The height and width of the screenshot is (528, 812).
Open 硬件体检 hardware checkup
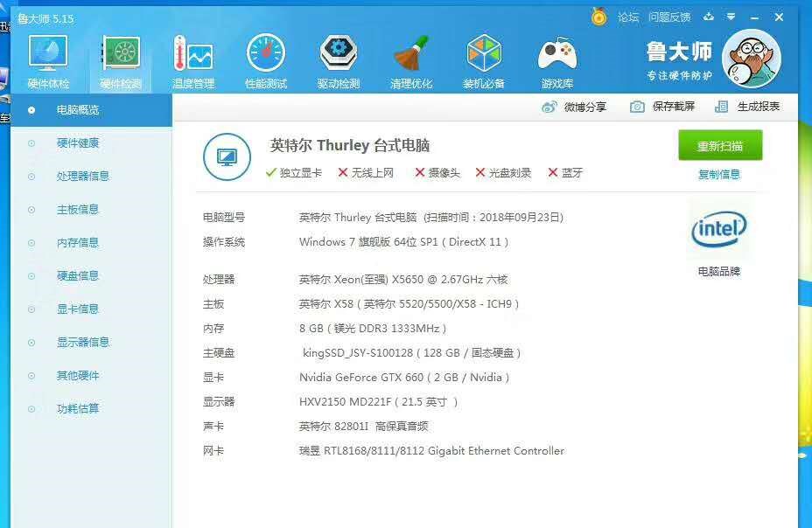pyautogui.click(x=48, y=62)
